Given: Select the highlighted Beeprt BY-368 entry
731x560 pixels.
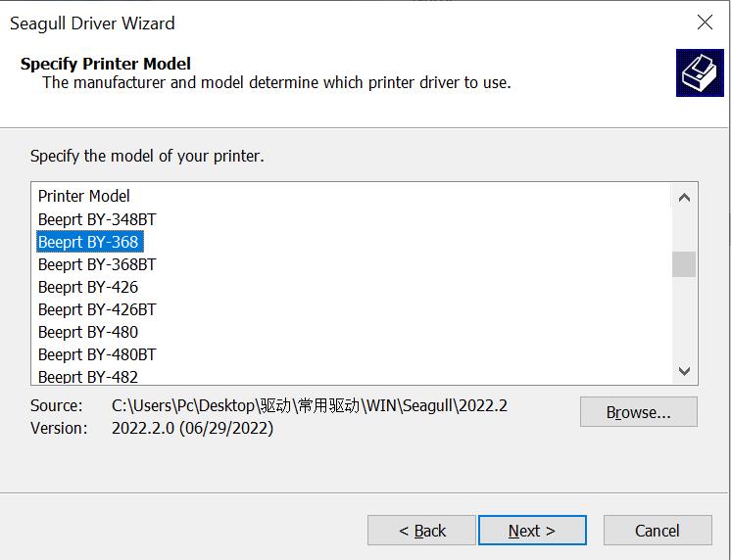Looking at the screenshot, I should 89,242.
